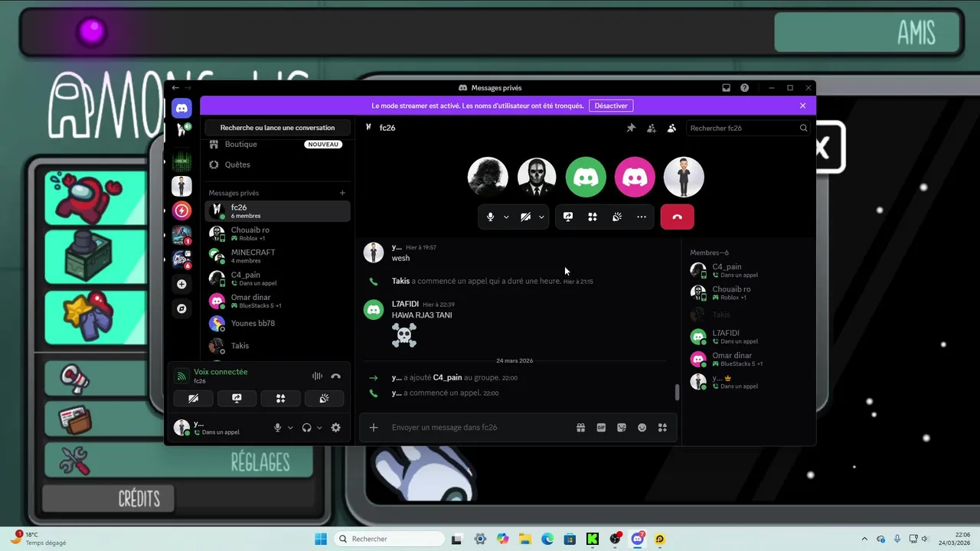
Task: Share your screen in call controls
Action: (x=568, y=217)
